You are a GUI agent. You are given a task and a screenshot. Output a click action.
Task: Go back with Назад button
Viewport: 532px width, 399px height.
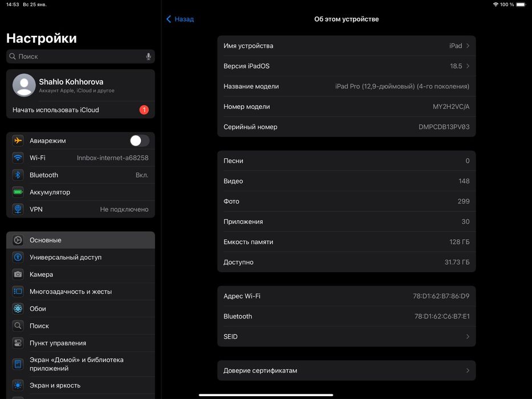coord(180,19)
